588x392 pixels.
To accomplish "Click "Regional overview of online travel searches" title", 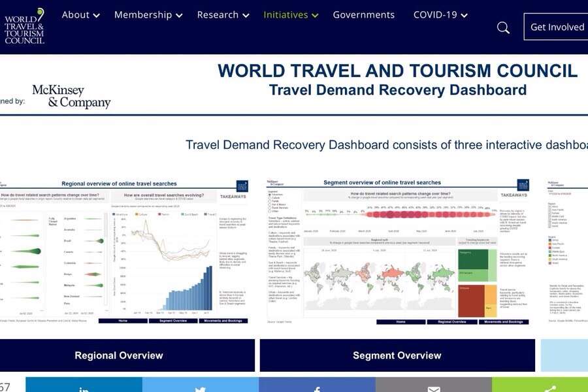I will pos(119,184).
